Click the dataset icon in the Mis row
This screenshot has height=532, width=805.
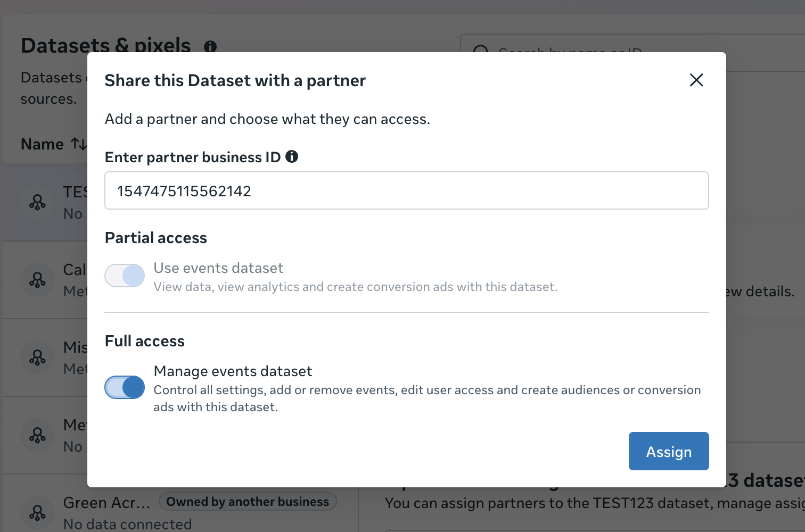(37, 358)
